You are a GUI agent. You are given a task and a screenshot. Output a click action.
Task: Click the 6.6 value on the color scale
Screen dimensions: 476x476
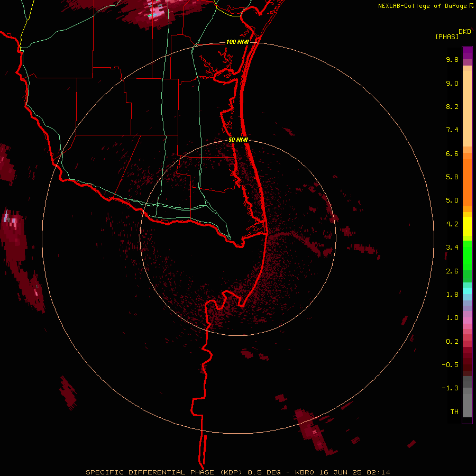tap(452, 153)
